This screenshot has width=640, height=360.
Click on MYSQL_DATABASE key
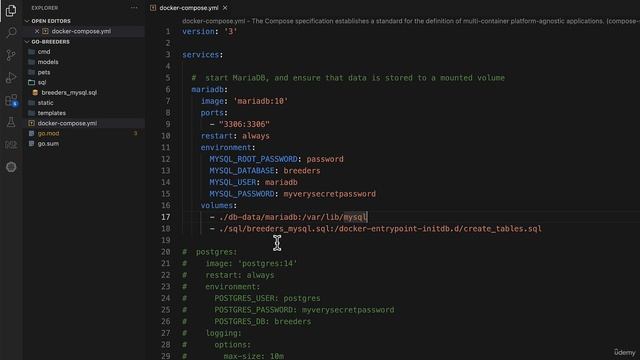coord(242,171)
